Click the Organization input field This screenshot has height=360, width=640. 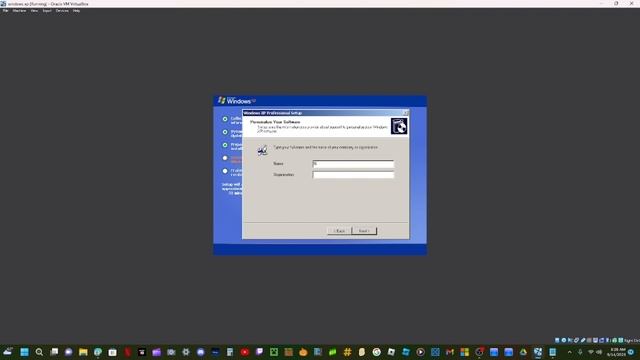pos(353,175)
